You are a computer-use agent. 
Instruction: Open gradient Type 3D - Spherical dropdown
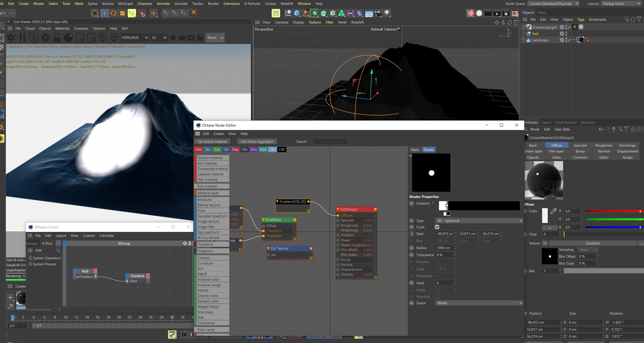(479, 220)
